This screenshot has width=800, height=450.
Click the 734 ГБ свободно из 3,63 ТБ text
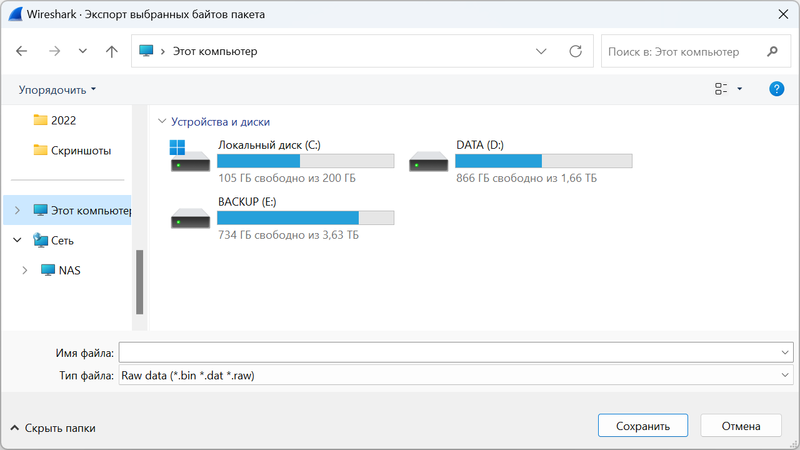coord(288,235)
